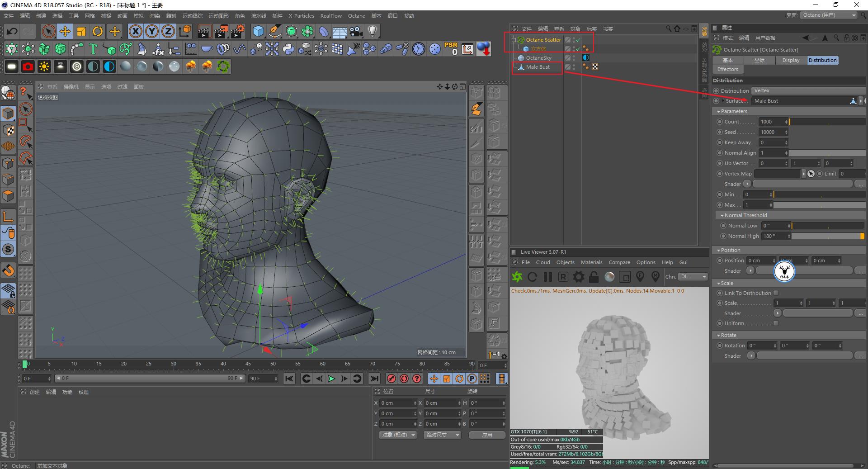Click the Normal High slider bar
Screen dimensions: 868x469
[827, 236]
